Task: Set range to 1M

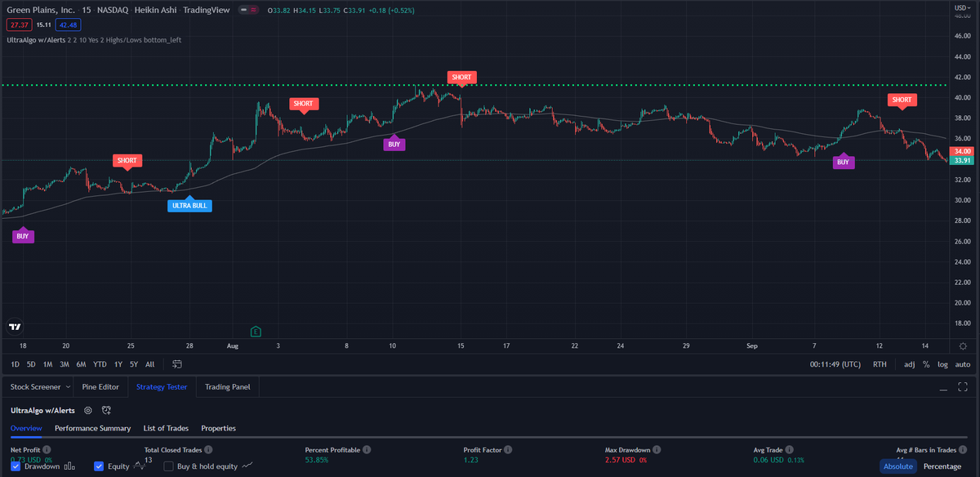Action: tap(47, 364)
